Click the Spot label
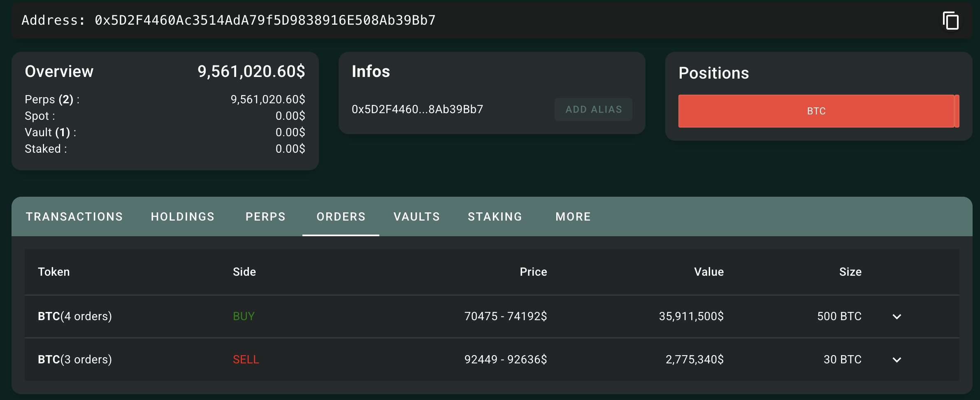 39,116
